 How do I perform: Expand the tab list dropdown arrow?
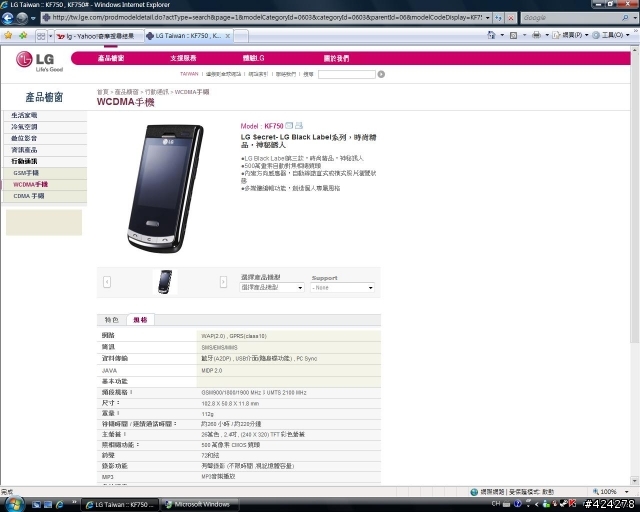click(x=51, y=36)
